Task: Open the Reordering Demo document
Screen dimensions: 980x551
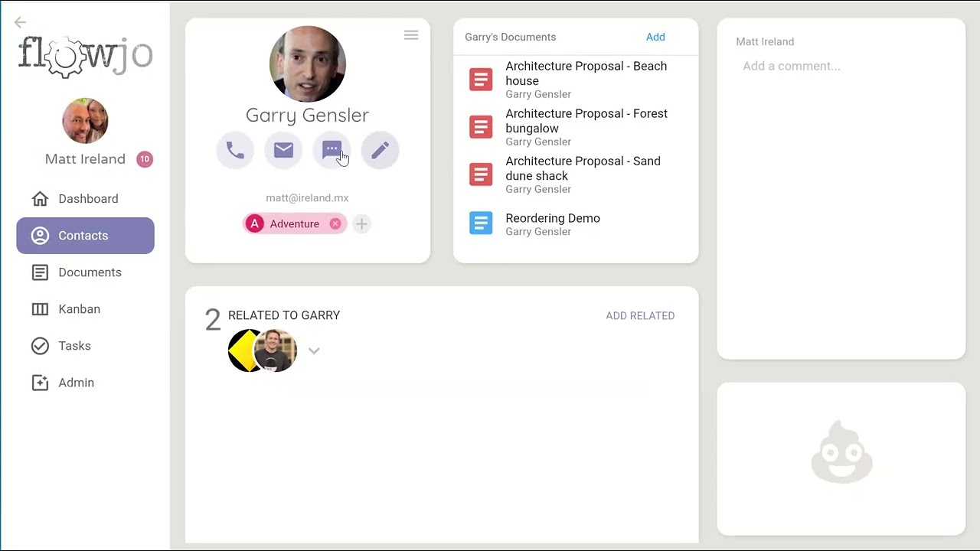Action: 576,223
